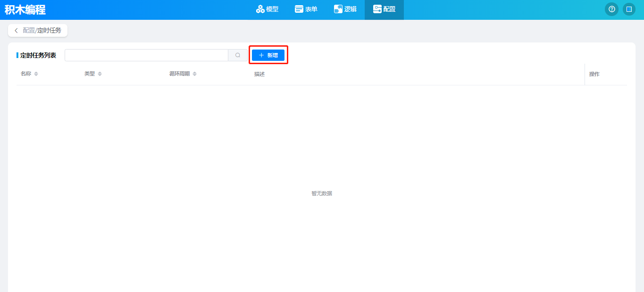Click the 描述 column header
This screenshot has height=292, width=644.
click(x=259, y=74)
